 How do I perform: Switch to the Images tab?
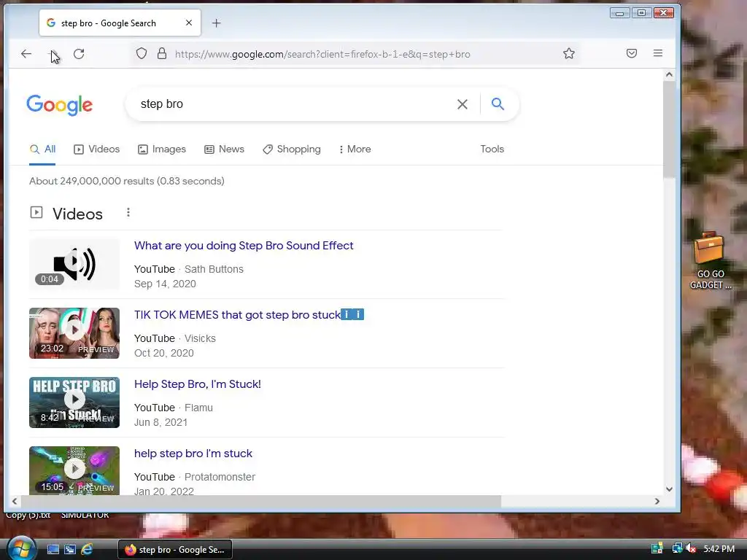(x=162, y=149)
